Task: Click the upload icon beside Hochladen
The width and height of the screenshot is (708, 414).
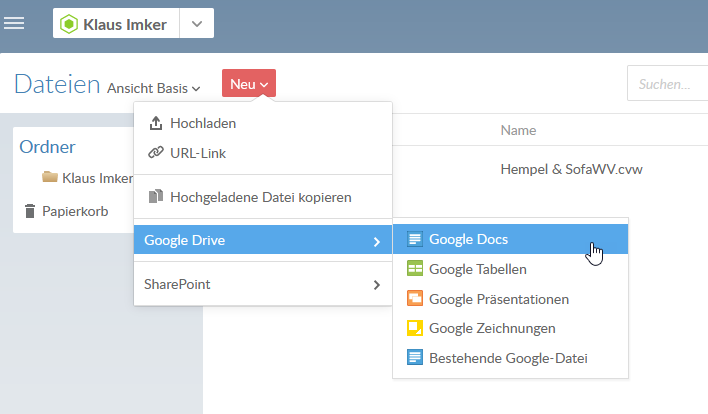Action: (156, 123)
